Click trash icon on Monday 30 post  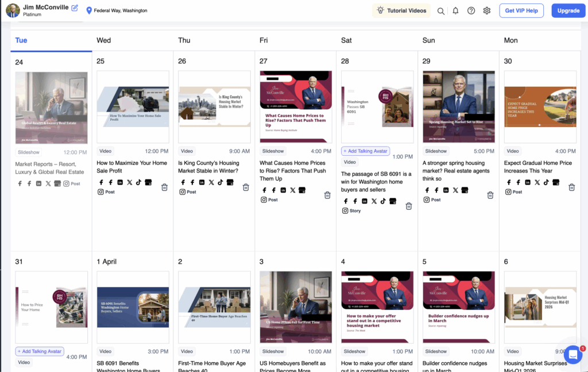click(x=571, y=187)
